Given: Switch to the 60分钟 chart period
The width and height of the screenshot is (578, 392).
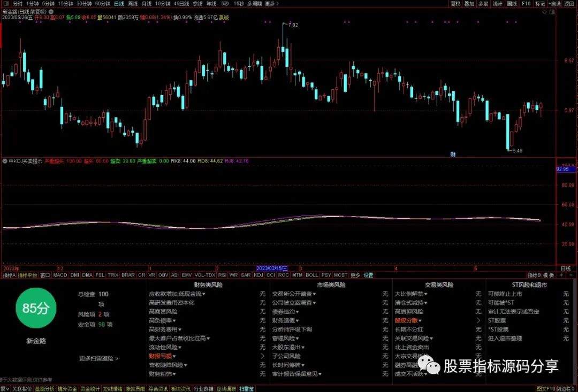Looking at the screenshot, I should coord(103,4).
